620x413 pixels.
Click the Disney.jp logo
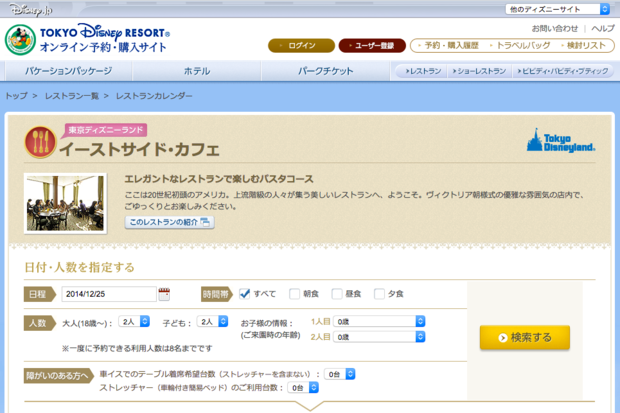(30, 10)
